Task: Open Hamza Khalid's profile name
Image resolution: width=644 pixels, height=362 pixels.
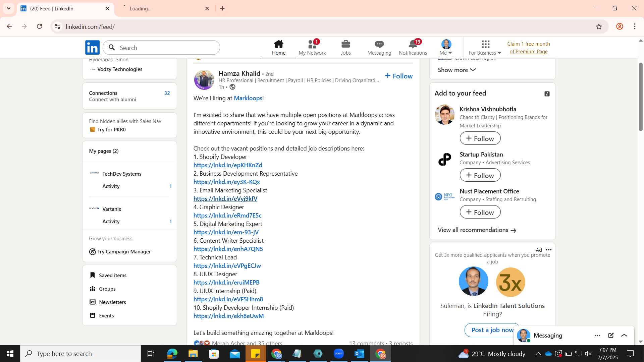Action: coord(239,73)
